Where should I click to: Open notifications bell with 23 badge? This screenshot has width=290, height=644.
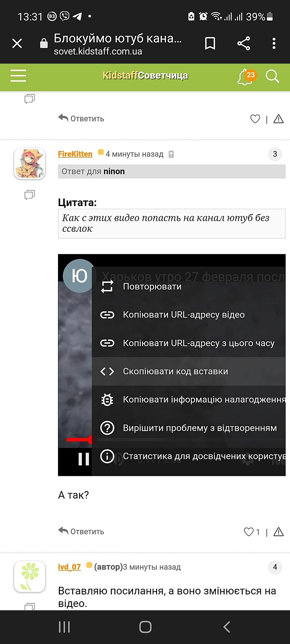click(246, 76)
